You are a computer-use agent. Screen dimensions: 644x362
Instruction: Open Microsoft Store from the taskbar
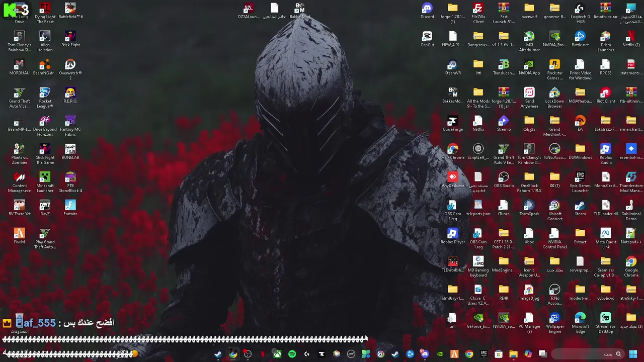coord(499,354)
